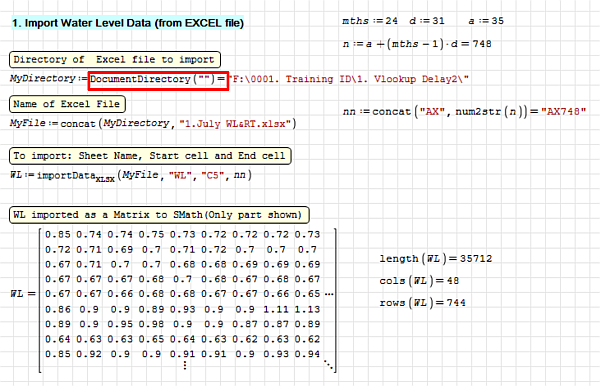This screenshot has height=386, width=600.
Task: Click the rows(WL) = 744 result
Action: (422, 303)
